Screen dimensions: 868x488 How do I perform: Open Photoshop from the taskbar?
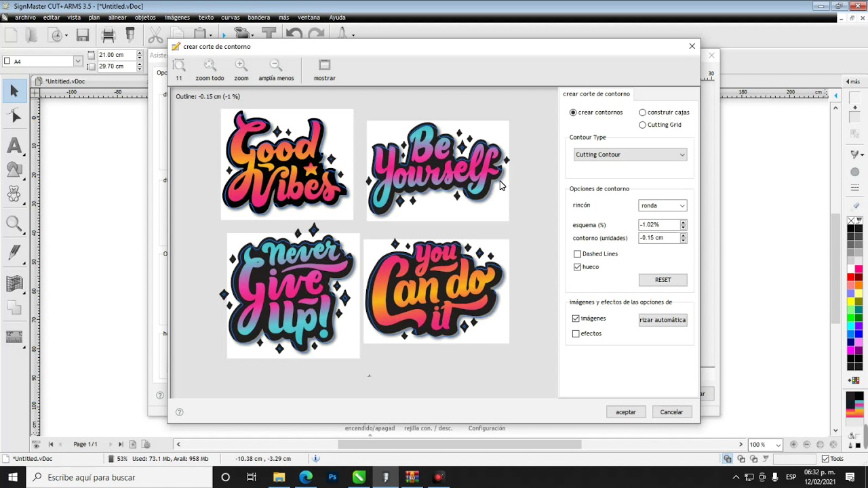point(332,477)
